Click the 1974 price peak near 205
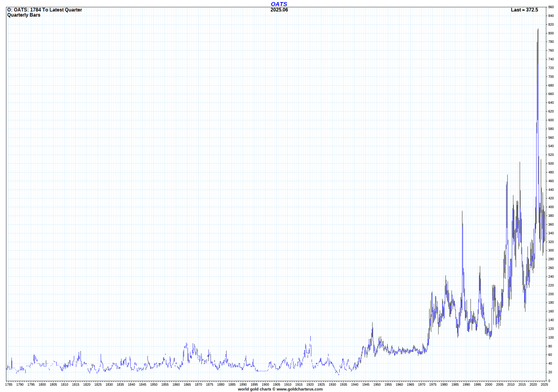The image size is (558, 392). pyautogui.click(x=432, y=292)
